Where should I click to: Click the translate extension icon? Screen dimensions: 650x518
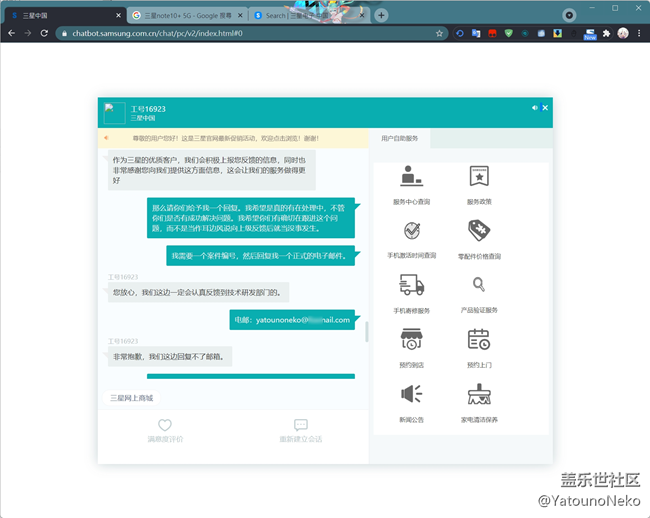tap(476, 33)
